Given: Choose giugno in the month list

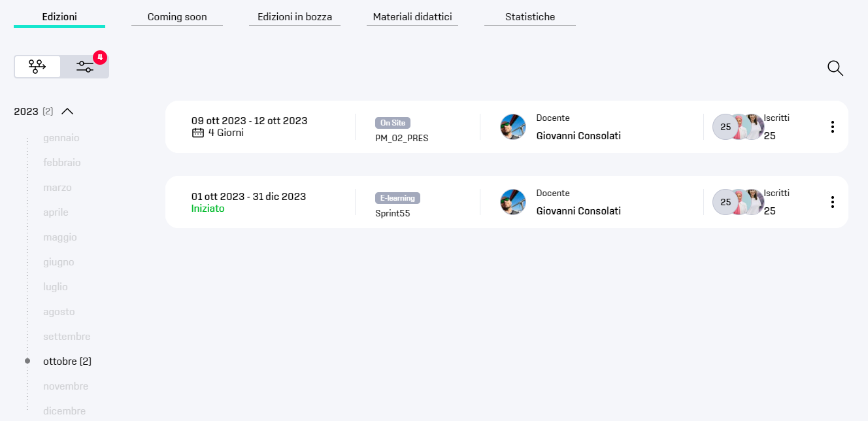Looking at the screenshot, I should pyautogui.click(x=59, y=262).
